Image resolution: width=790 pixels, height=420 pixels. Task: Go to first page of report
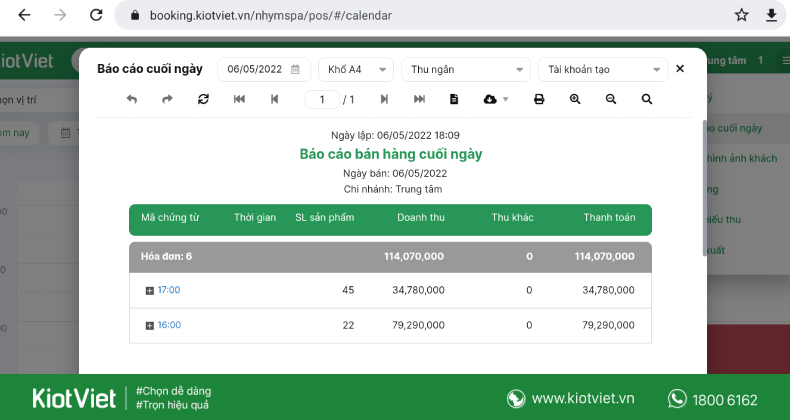239,99
